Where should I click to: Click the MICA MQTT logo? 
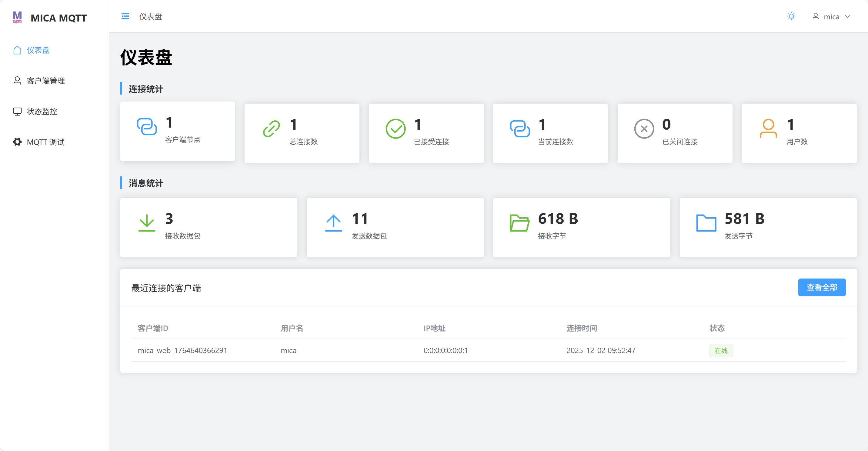point(50,18)
